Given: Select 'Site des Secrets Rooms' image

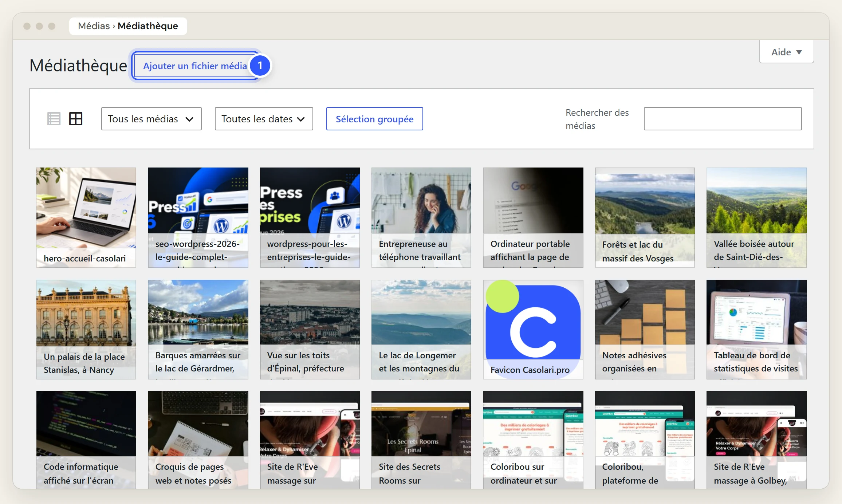Looking at the screenshot, I should pos(421,440).
